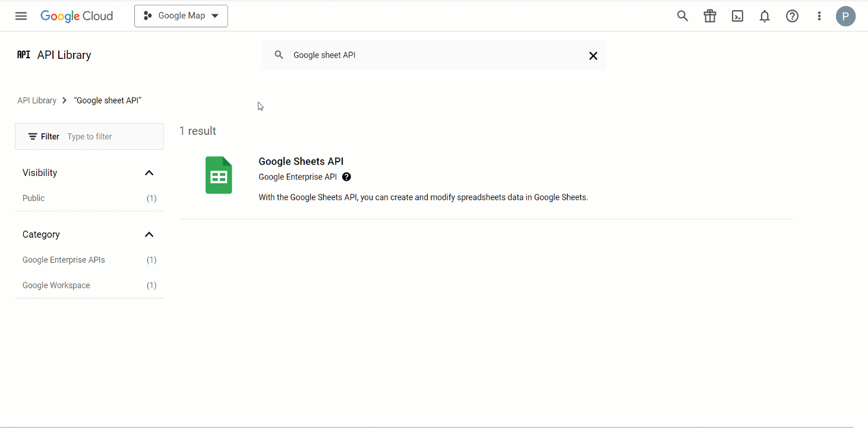Click the "Google sheet API" breadcrumb text
The width and height of the screenshot is (868, 428).
[108, 100]
